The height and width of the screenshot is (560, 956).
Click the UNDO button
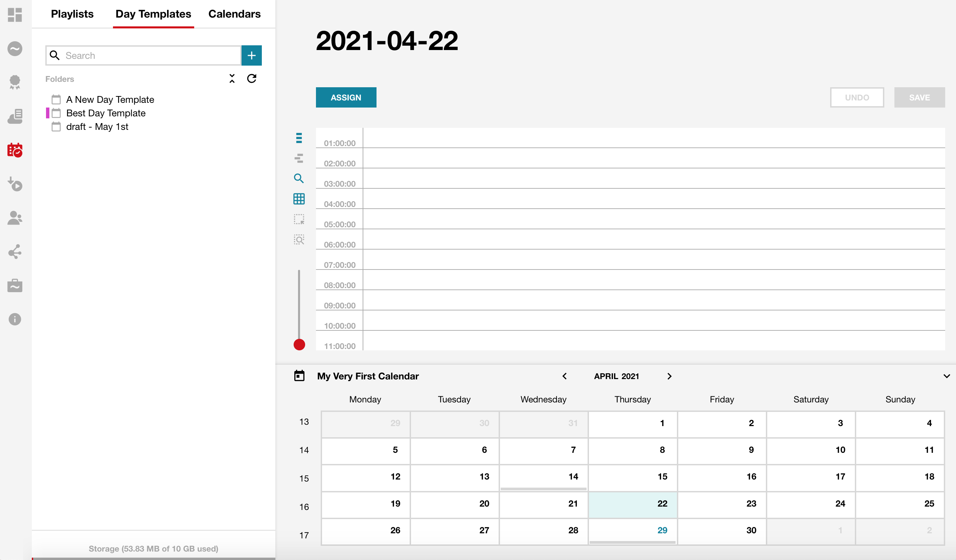tap(857, 97)
